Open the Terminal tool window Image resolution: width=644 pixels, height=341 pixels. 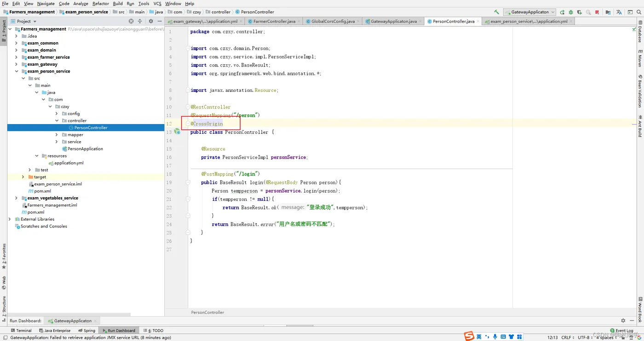pos(21,330)
